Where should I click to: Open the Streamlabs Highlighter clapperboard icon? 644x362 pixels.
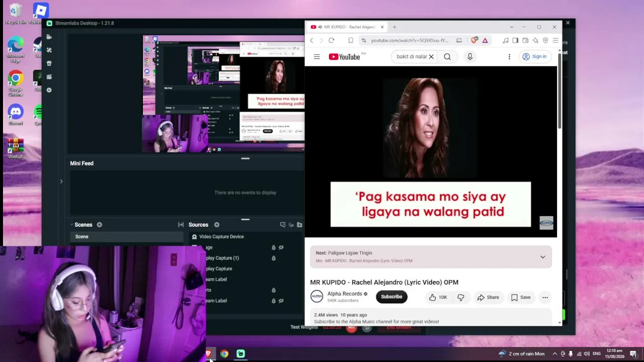[49, 77]
